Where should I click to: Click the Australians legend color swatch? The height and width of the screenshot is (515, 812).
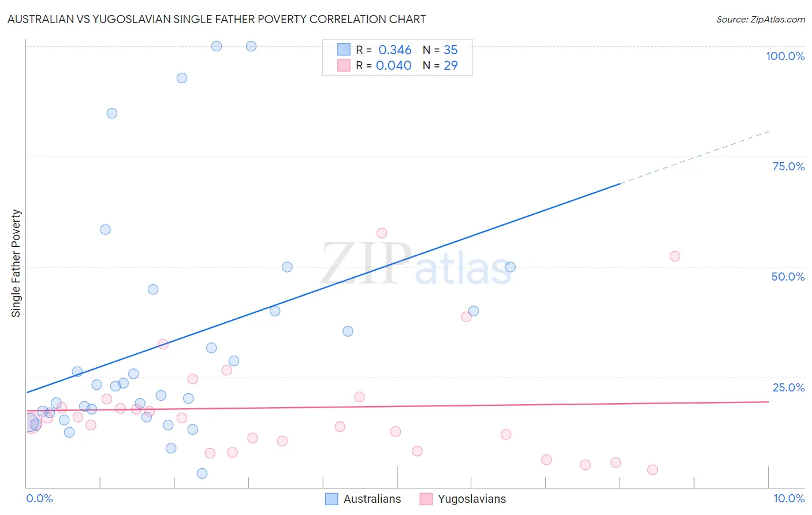tap(331, 499)
